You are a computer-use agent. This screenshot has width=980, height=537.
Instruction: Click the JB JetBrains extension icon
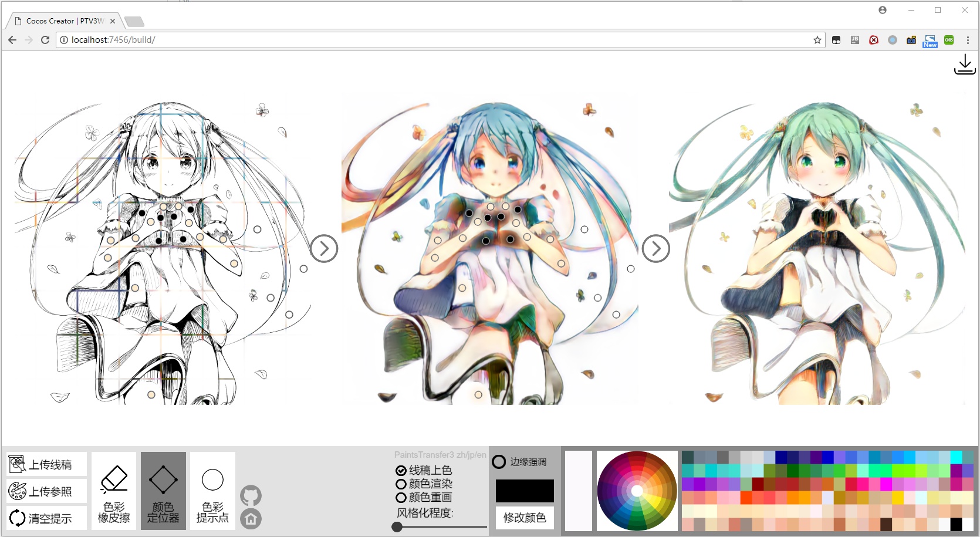855,40
